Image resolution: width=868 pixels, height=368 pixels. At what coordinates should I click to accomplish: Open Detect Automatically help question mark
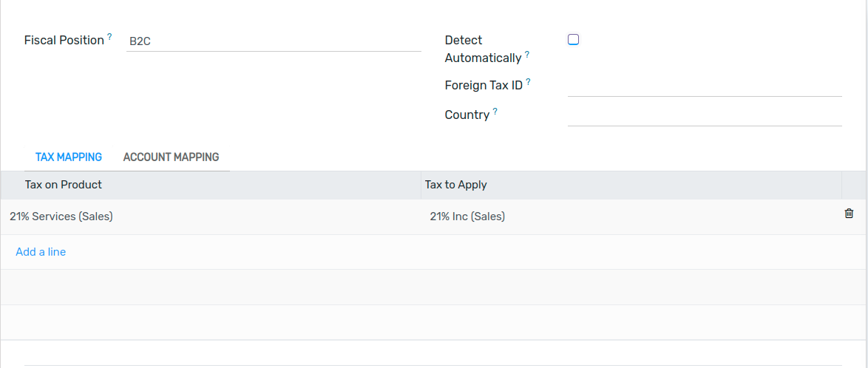(527, 55)
